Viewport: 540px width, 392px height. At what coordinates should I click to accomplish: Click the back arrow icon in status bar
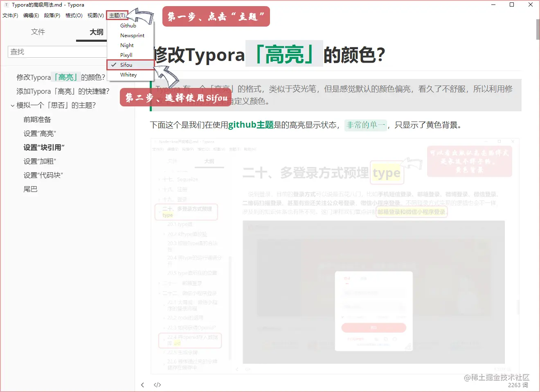click(142, 385)
